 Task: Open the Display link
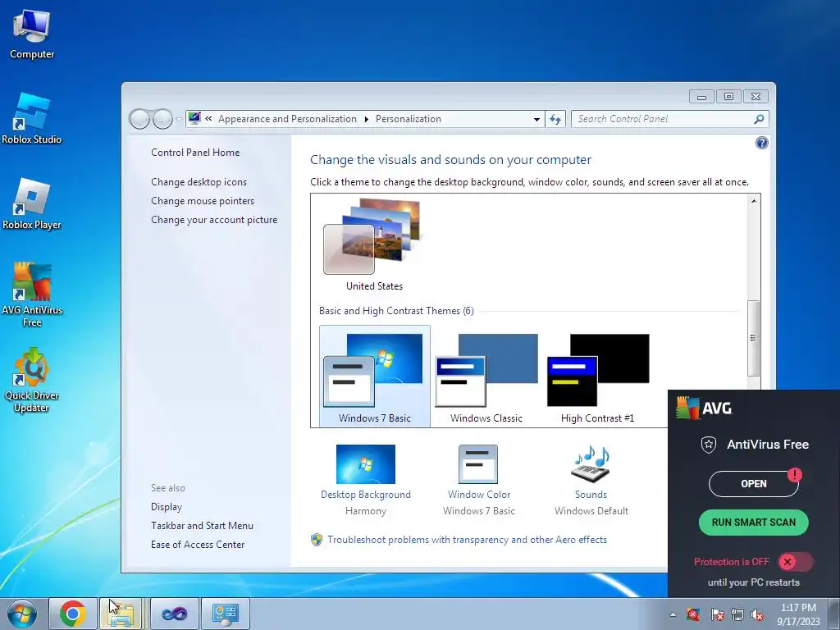pyautogui.click(x=166, y=507)
